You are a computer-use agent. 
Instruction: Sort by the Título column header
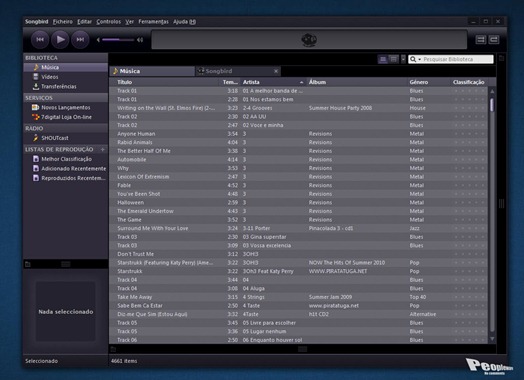click(x=164, y=82)
